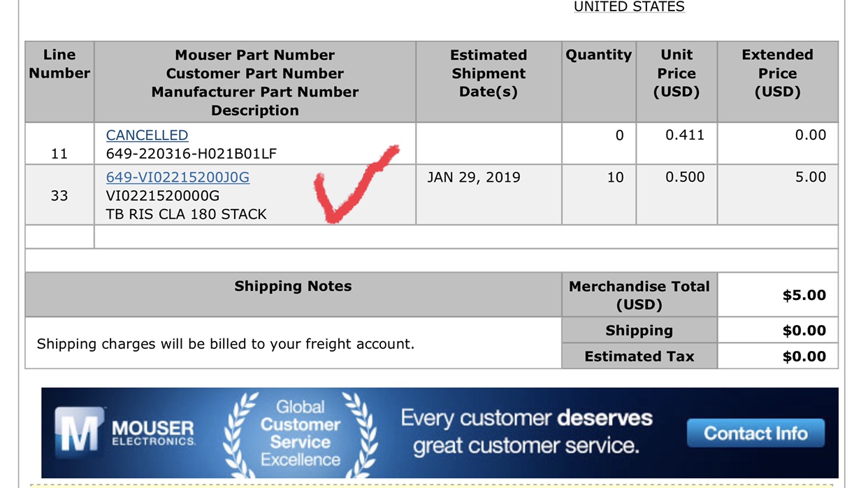Click the TB RIS CLA 180 STACK description
The image size is (868, 488).
(x=187, y=214)
